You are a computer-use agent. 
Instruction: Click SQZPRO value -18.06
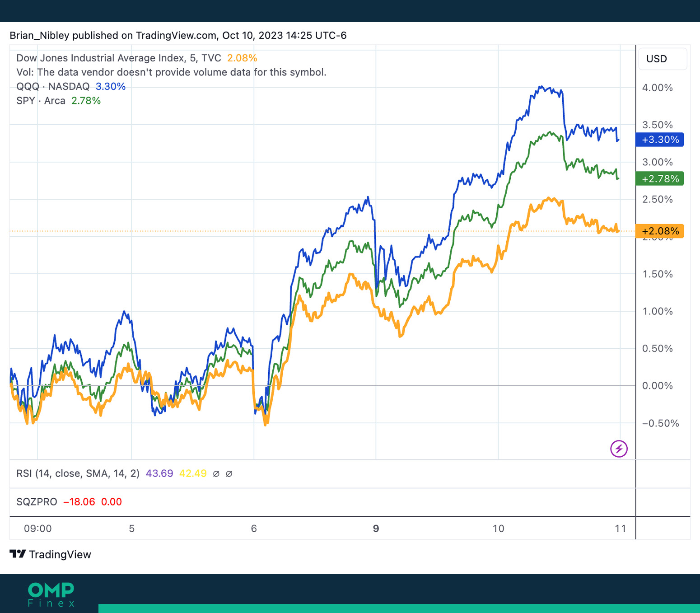[x=79, y=502]
